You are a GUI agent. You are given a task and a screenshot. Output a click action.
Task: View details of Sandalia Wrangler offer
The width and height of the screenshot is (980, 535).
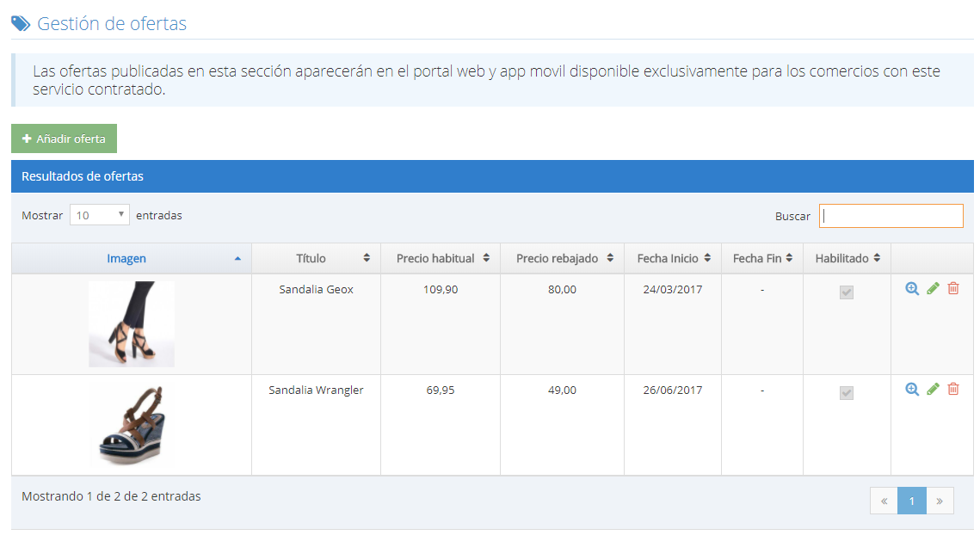pyautogui.click(x=912, y=390)
